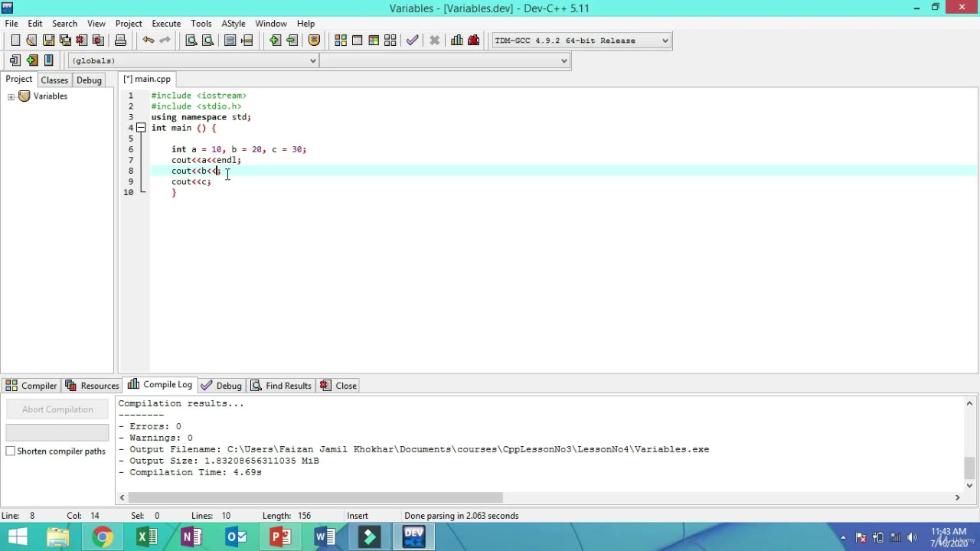The width and height of the screenshot is (980, 551).
Task: Save the current file with Save icon
Action: pyautogui.click(x=48, y=41)
